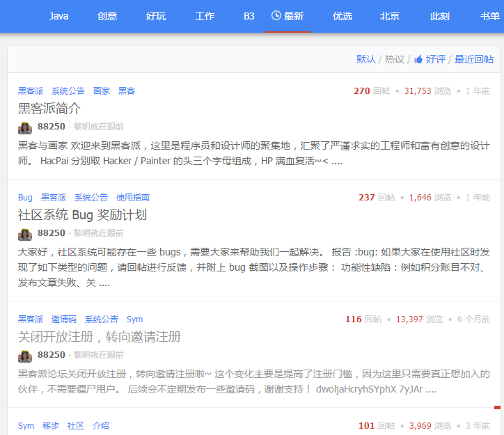Open the post titled 黑客派简介

49,109
